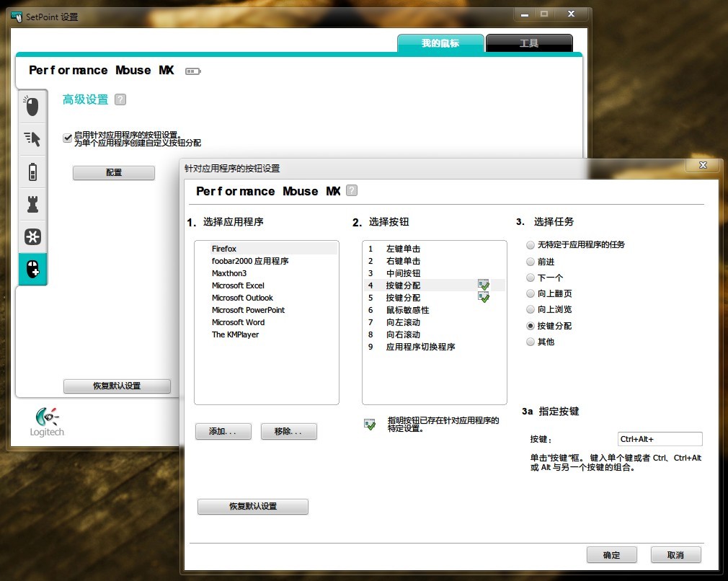This screenshot has height=581, width=728.
Task: Select the 按键分配 radio option
Action: [531, 326]
